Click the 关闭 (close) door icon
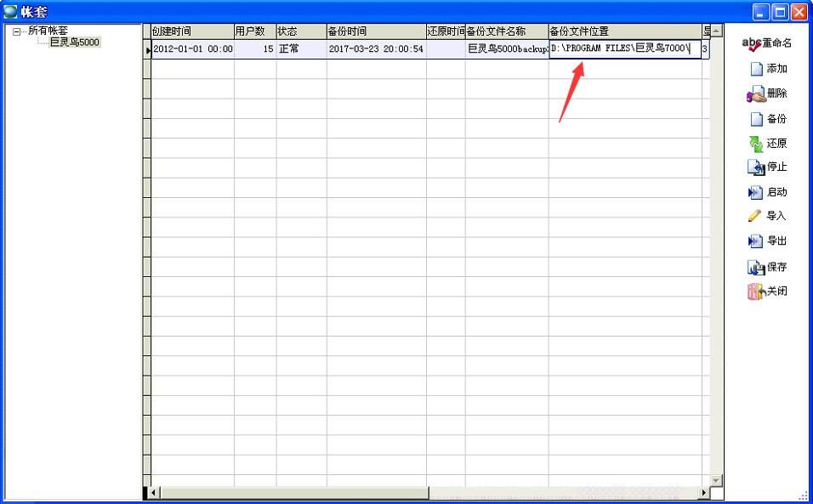 [755, 292]
